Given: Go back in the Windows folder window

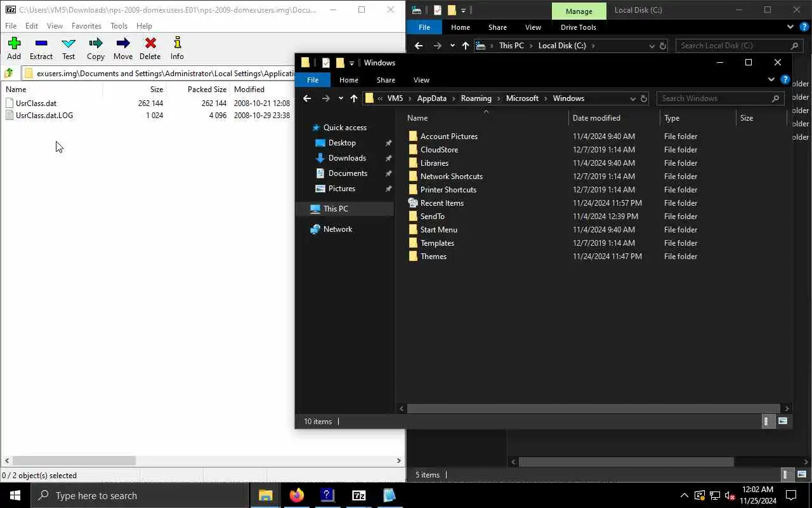Looking at the screenshot, I should tap(307, 98).
